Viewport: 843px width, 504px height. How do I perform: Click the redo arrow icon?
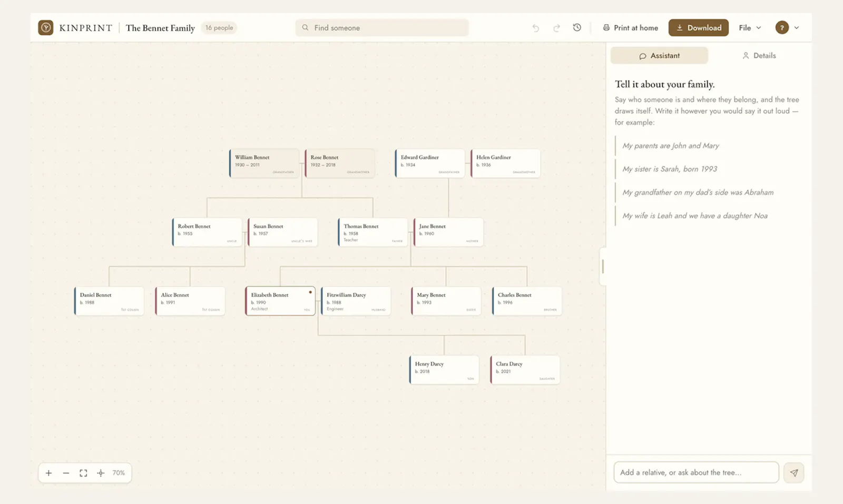point(556,28)
